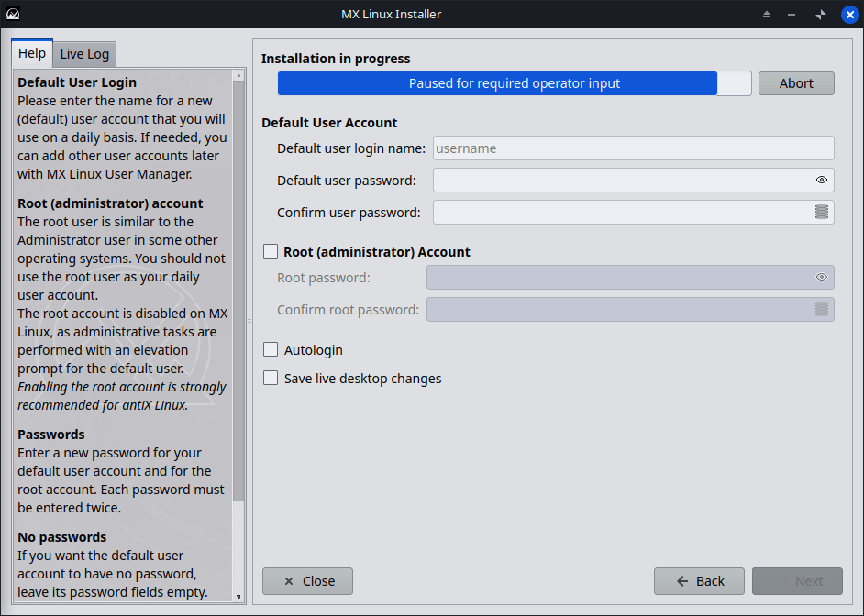Check Save live desktop changes

click(x=271, y=378)
